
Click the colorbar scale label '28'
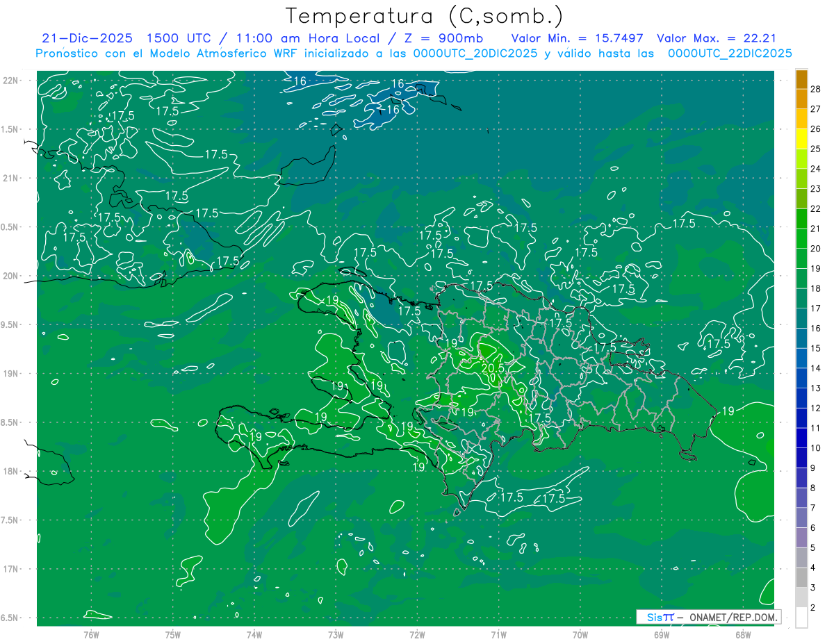[x=815, y=89]
